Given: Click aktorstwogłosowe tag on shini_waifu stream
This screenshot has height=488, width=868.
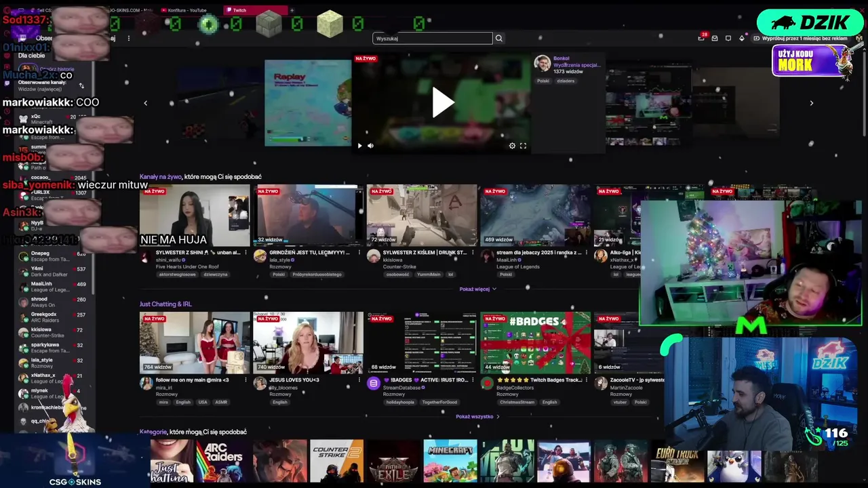Looking at the screenshot, I should click(177, 274).
